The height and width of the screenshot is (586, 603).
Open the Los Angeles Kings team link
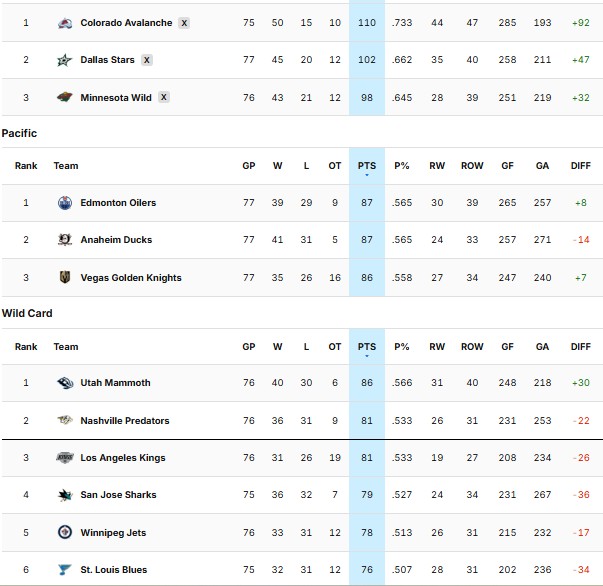pos(123,458)
